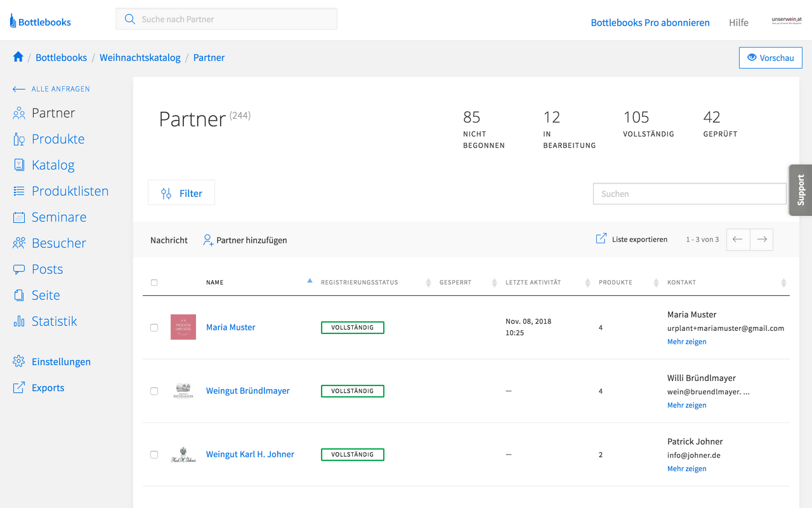The height and width of the screenshot is (508, 812).
Task: Open Produkte in sidebar menu
Action: point(58,139)
